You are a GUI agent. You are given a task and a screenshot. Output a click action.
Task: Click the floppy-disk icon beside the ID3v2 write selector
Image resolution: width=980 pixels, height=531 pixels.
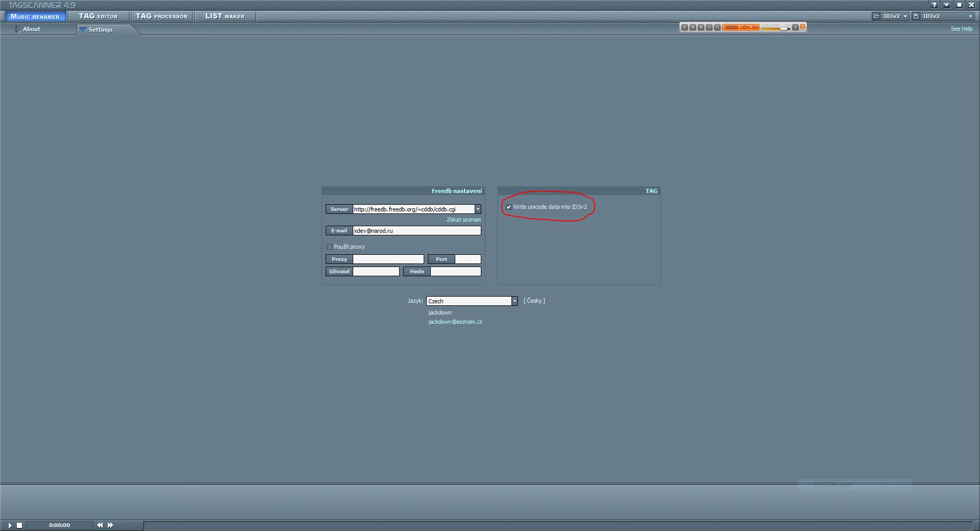pyautogui.click(x=916, y=16)
